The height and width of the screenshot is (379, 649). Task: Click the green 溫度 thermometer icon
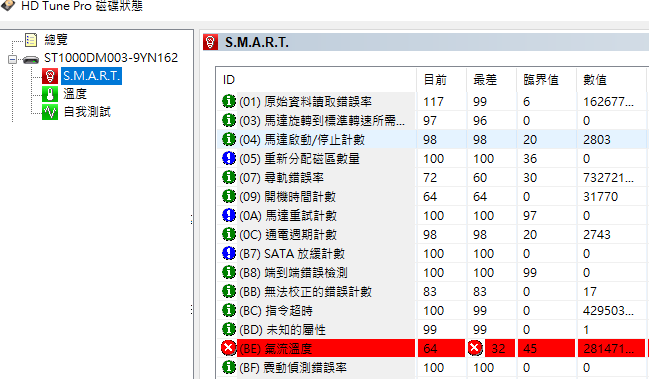(50, 94)
